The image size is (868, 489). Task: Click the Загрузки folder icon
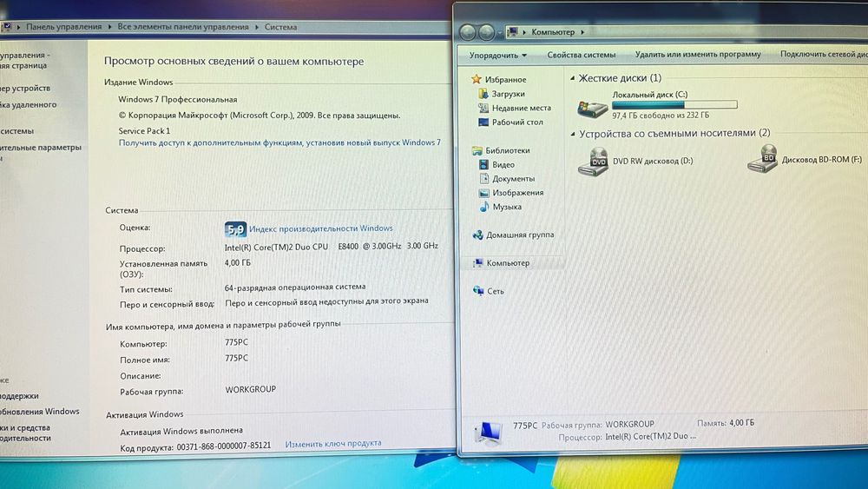pos(483,94)
